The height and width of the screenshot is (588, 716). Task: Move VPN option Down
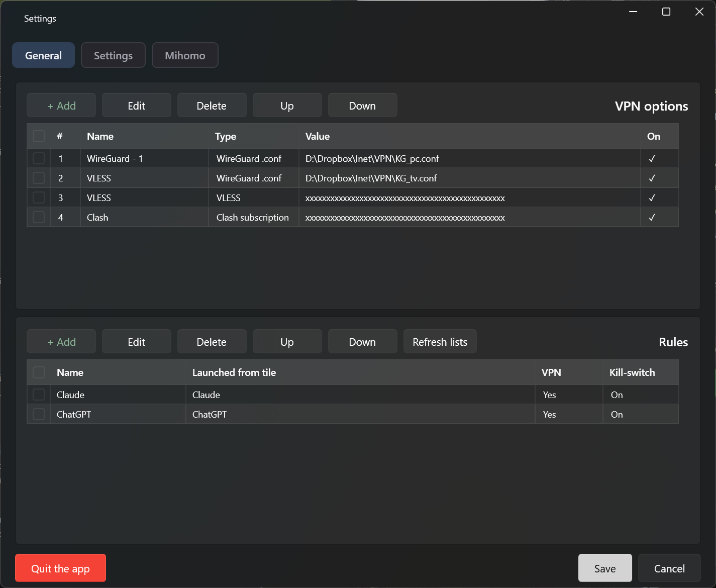362,106
